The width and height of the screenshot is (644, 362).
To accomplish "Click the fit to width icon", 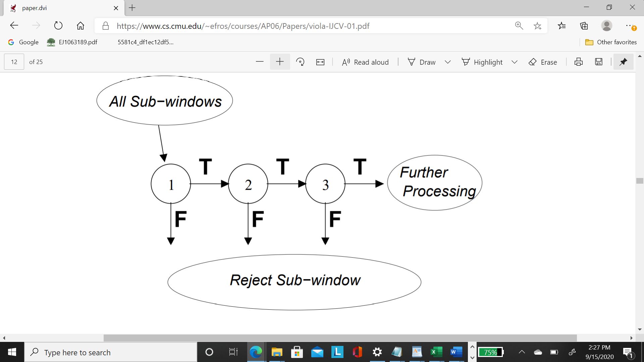I will pyautogui.click(x=320, y=62).
